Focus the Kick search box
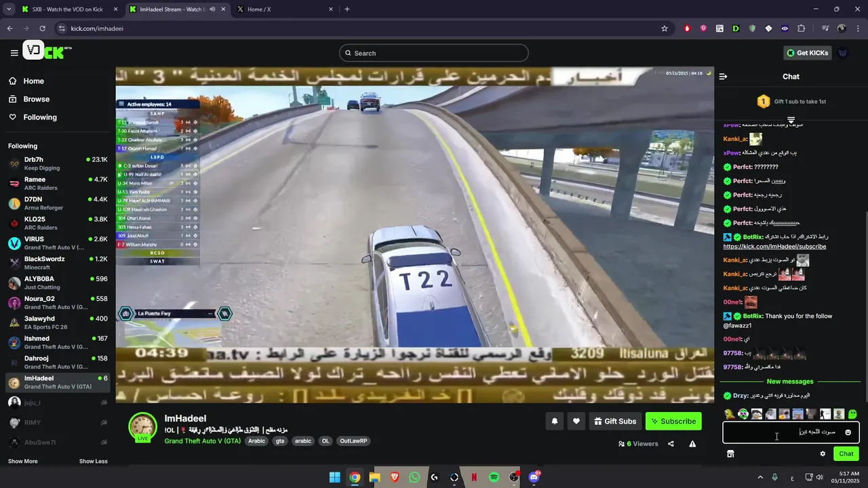Screen dimensions: 868x488 [x=434, y=53]
